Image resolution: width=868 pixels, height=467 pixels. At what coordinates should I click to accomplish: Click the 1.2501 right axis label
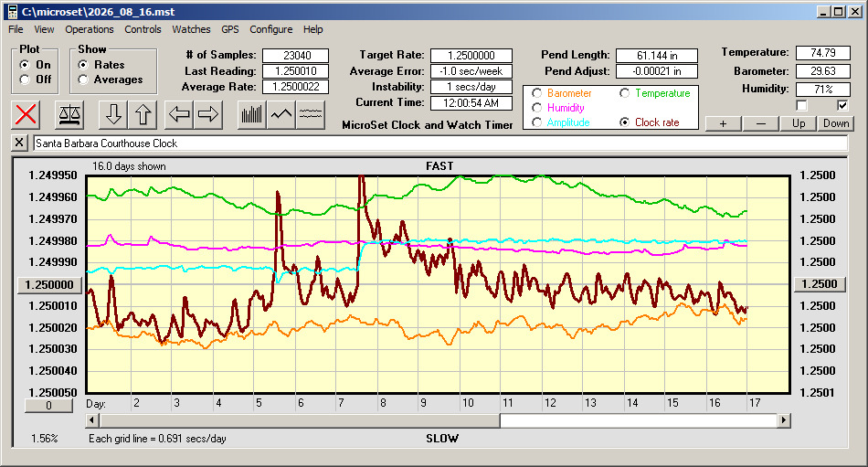[x=818, y=392]
